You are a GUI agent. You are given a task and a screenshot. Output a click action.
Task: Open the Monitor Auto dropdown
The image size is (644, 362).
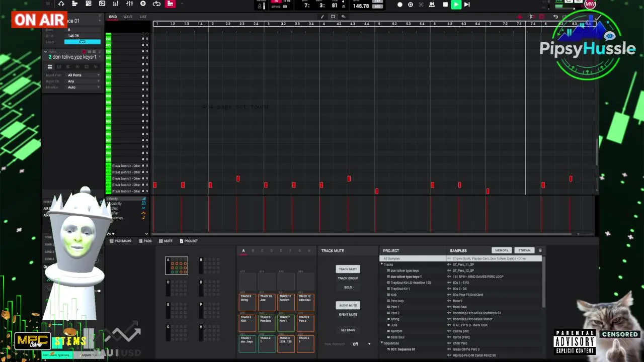tap(83, 87)
